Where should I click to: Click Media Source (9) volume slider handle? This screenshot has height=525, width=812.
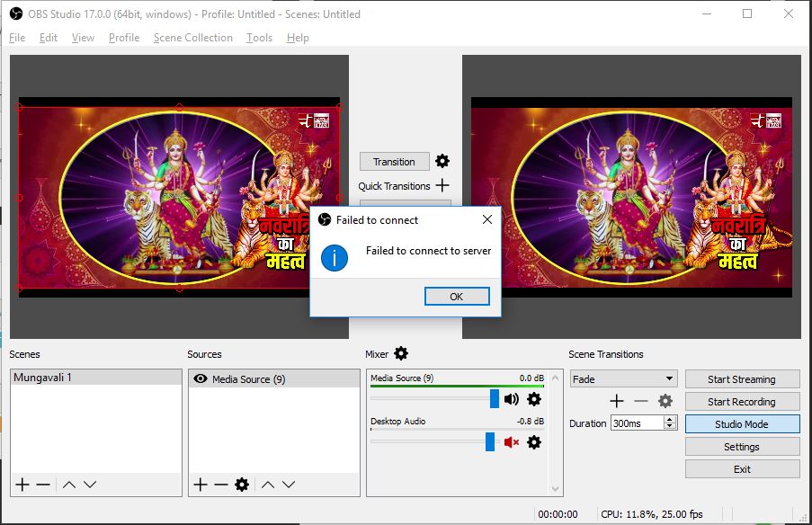[494, 398]
